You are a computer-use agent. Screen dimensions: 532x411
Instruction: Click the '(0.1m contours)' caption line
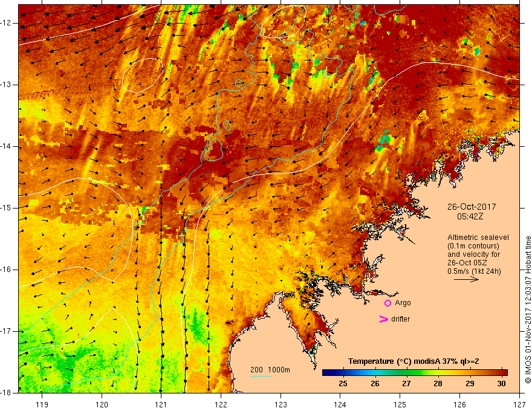[473, 246]
